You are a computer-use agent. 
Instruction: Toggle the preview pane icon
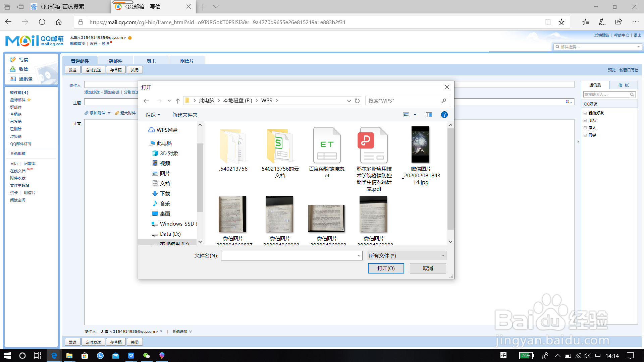click(x=429, y=115)
